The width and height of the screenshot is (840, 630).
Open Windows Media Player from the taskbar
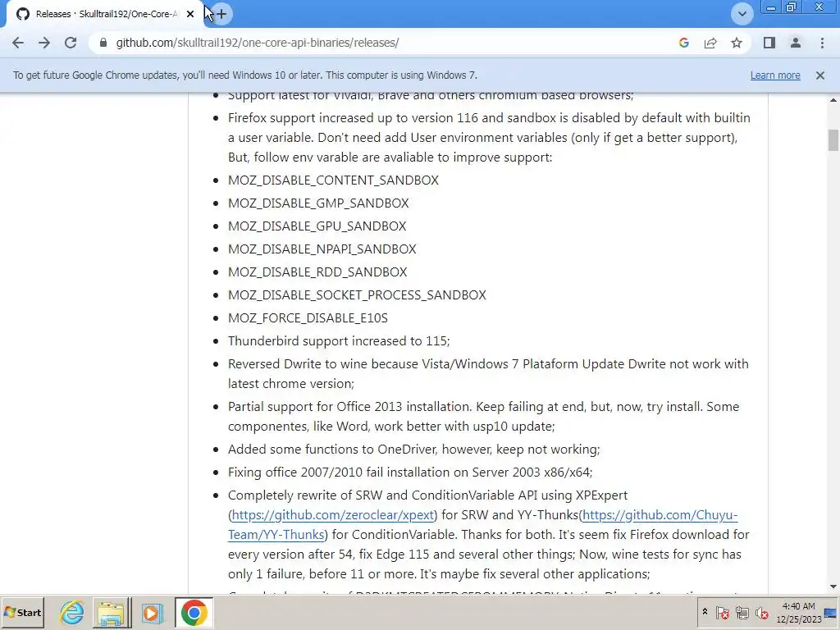152,612
